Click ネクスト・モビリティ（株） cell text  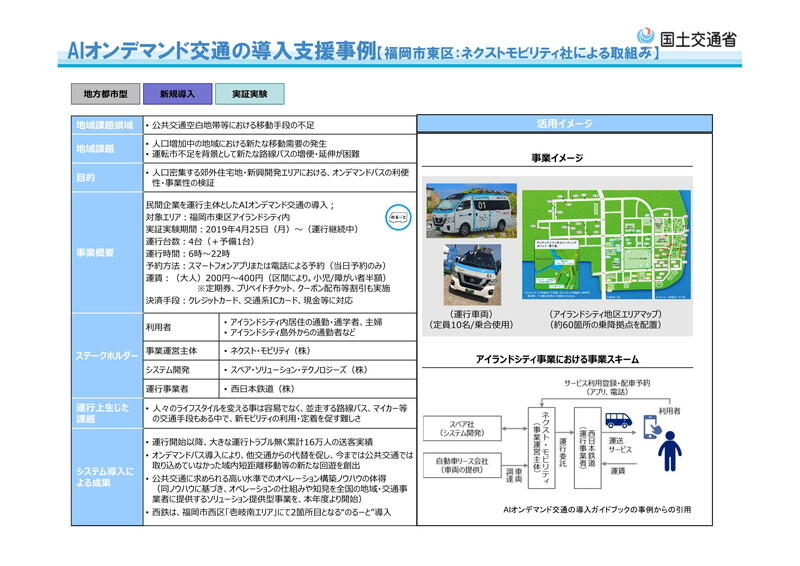click(270, 351)
